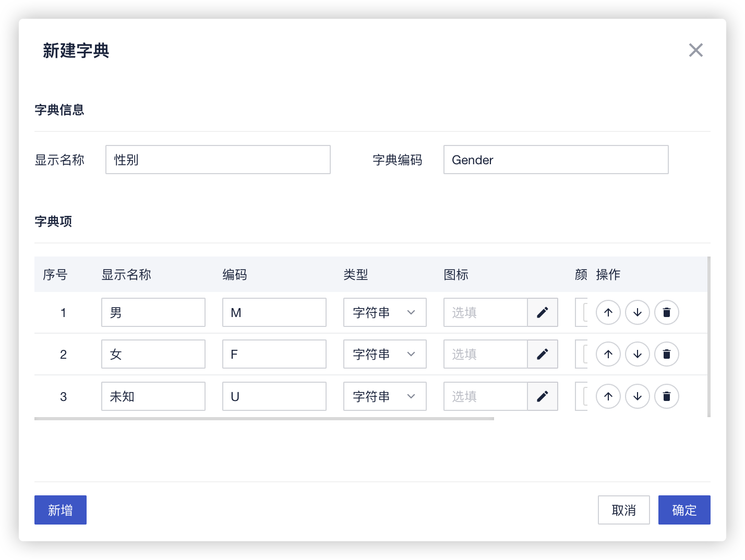The width and height of the screenshot is (745, 560).
Task: Move the 女 row up one position
Action: pos(608,354)
